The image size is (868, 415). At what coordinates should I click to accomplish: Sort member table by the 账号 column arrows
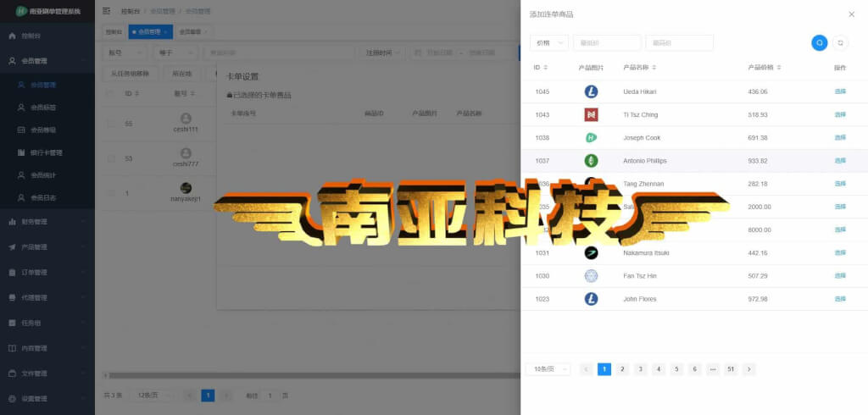pos(192,93)
